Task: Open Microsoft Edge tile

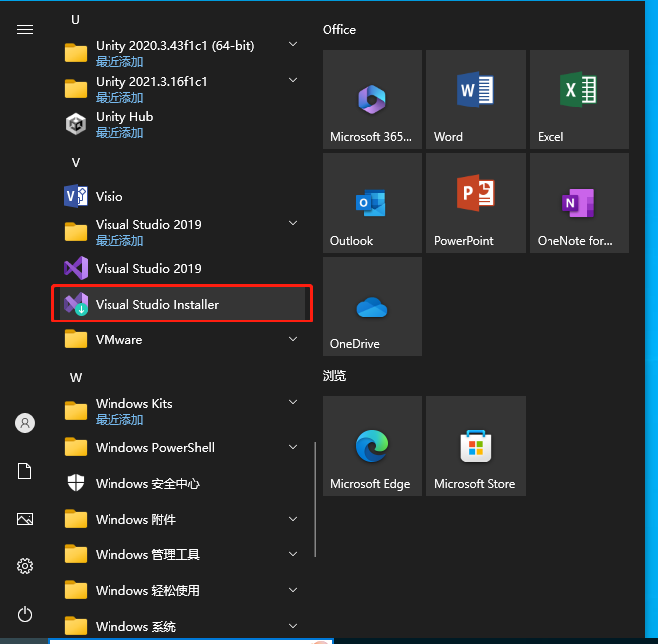Action: tap(372, 446)
